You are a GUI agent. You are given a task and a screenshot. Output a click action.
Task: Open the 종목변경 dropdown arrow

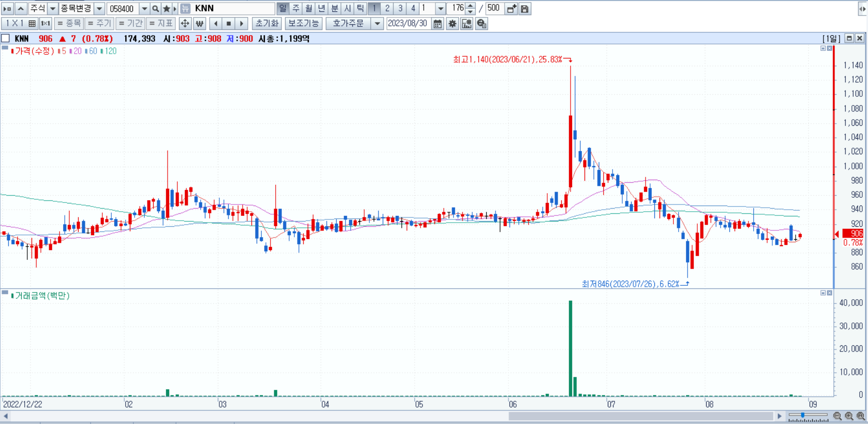[x=99, y=9]
